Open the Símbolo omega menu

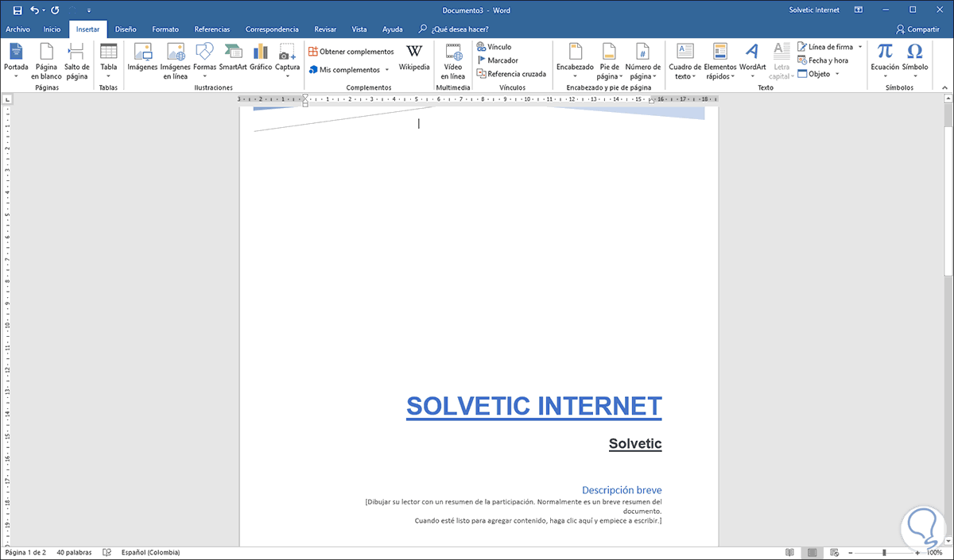click(x=915, y=60)
